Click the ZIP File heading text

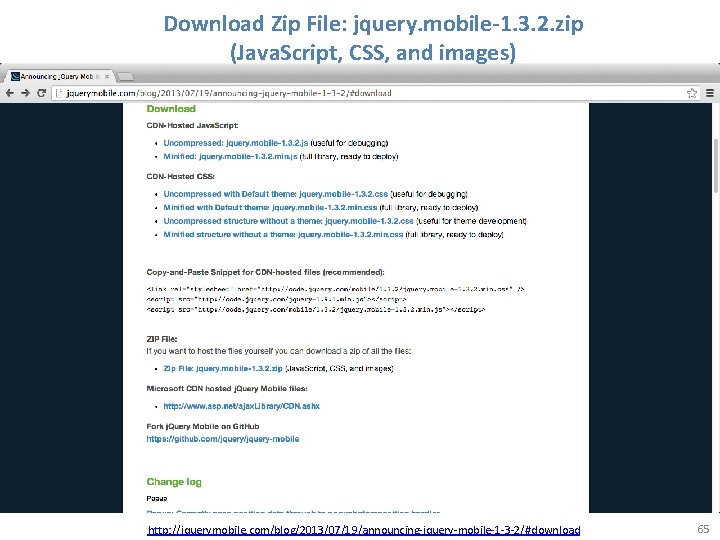tap(162, 339)
